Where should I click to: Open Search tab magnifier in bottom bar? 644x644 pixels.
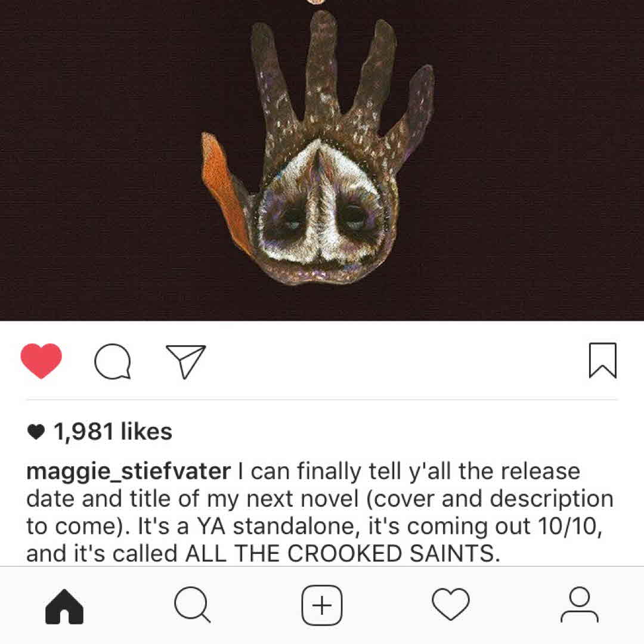pyautogui.click(x=192, y=605)
